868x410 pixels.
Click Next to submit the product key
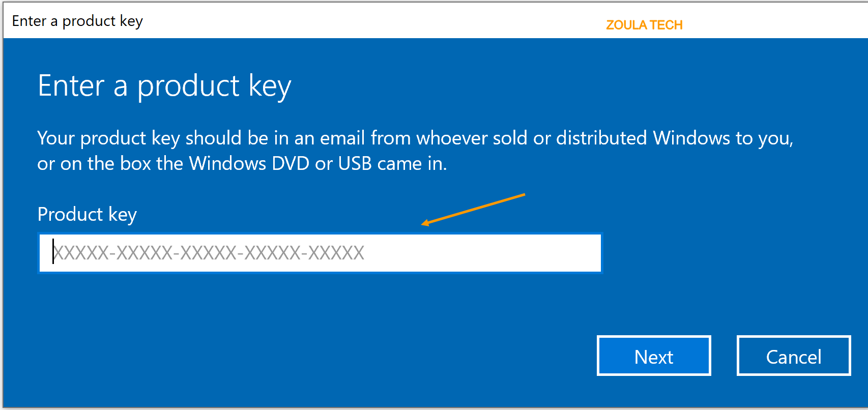[x=653, y=356]
